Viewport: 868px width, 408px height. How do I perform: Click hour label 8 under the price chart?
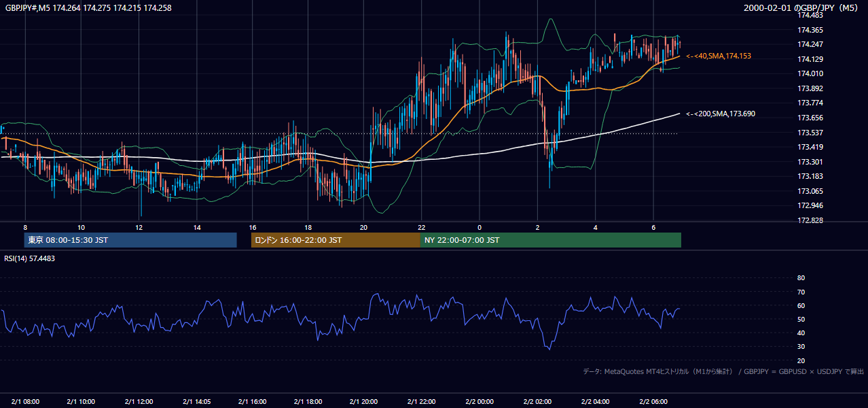click(25, 227)
